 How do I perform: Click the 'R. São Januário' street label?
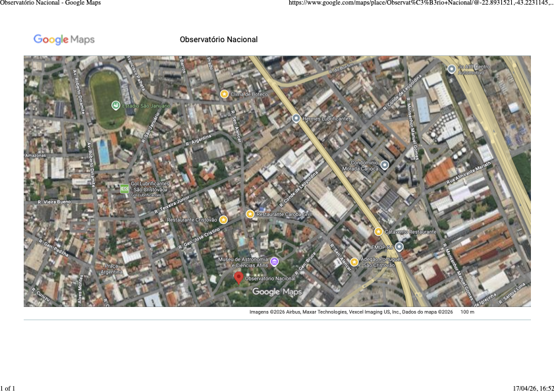point(150,127)
